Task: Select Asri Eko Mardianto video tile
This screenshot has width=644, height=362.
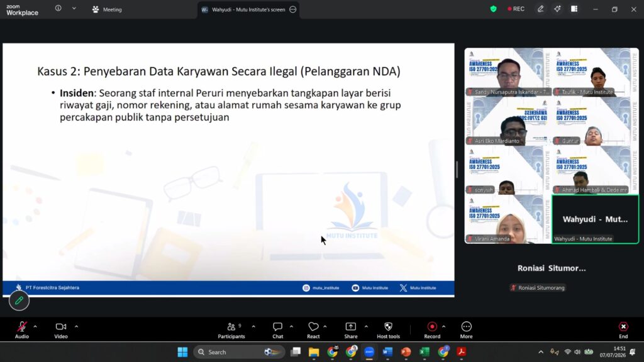Action: pos(508,121)
